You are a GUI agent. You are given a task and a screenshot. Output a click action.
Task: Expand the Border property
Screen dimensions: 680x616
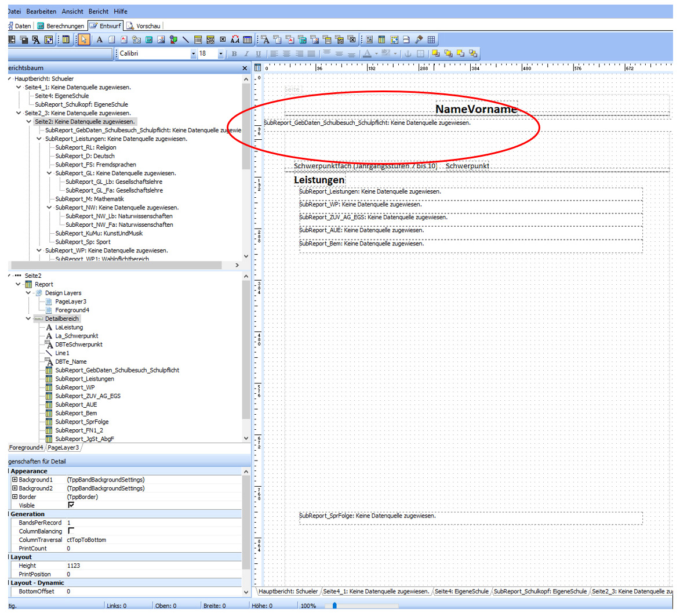coord(14,497)
